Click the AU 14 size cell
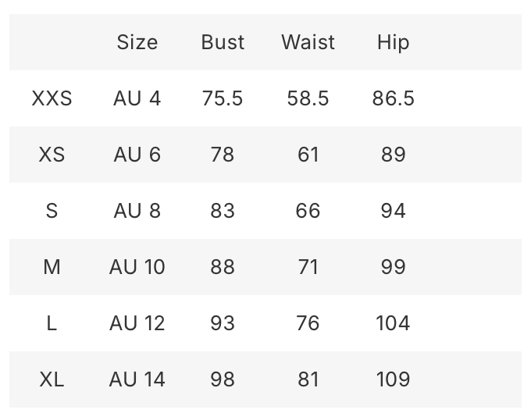This screenshot has width=531, height=420. [137, 379]
